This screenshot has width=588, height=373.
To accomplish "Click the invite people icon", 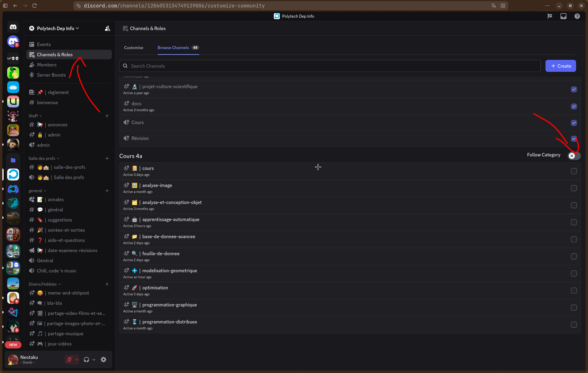I will [107, 28].
